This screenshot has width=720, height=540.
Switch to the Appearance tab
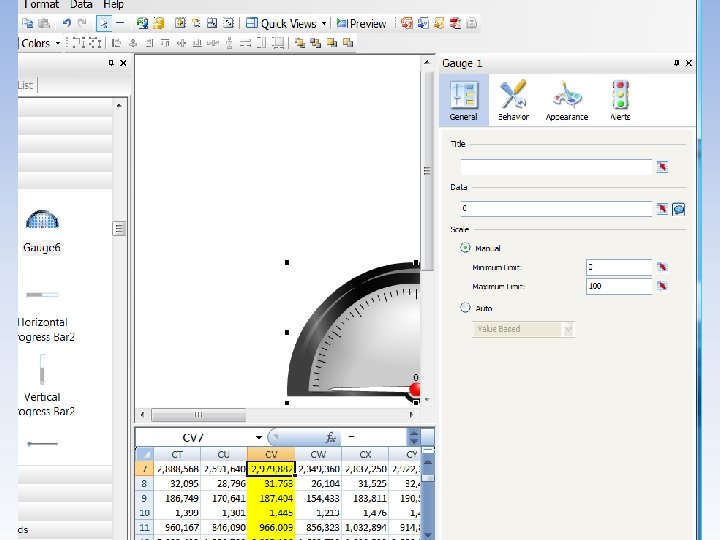pos(567,100)
